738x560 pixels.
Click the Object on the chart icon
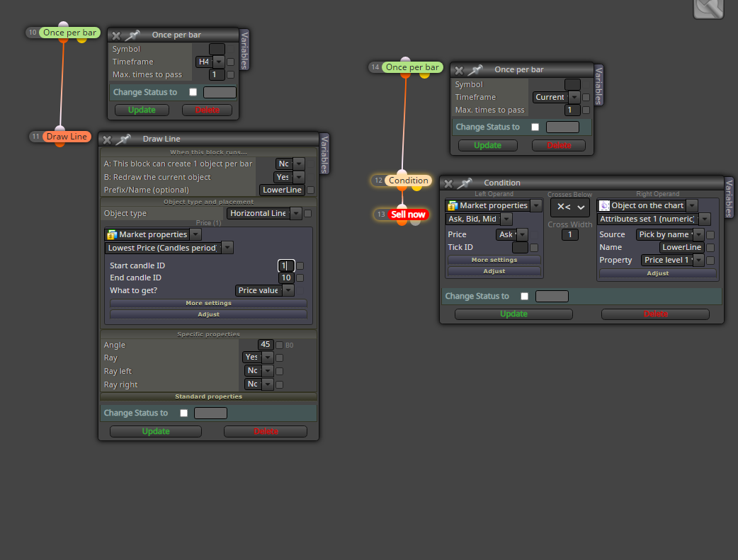(604, 205)
